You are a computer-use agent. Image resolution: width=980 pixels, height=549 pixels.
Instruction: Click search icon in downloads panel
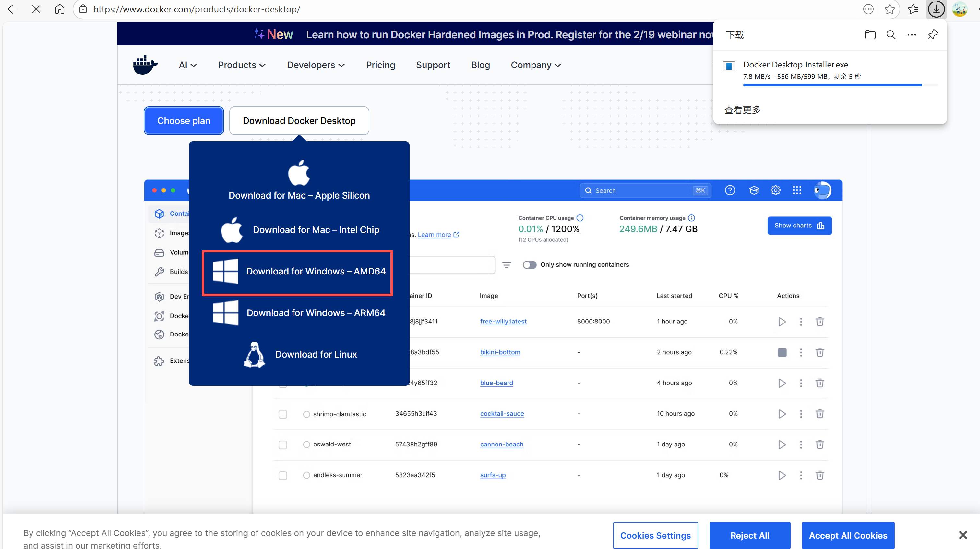890,35
